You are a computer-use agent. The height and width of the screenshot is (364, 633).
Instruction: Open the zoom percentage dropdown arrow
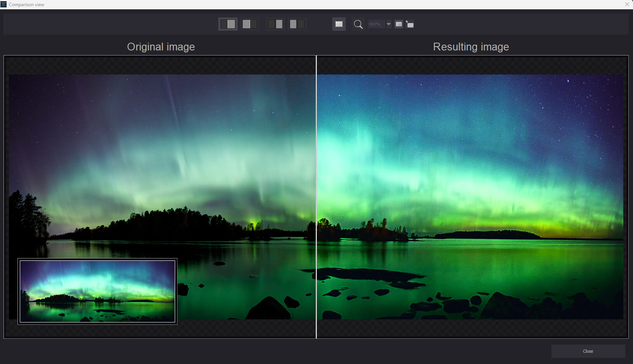388,24
